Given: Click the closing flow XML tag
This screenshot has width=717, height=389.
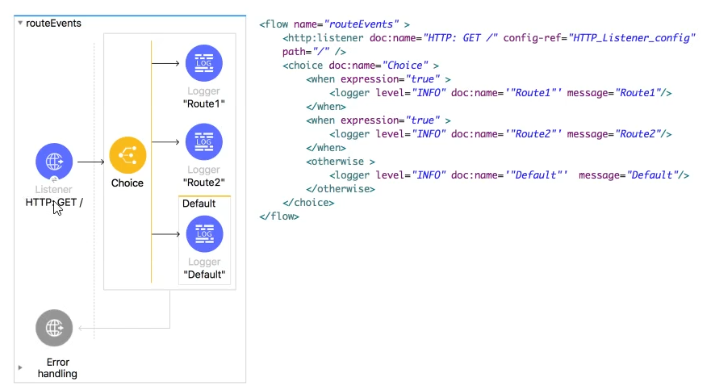Looking at the screenshot, I should (279, 216).
